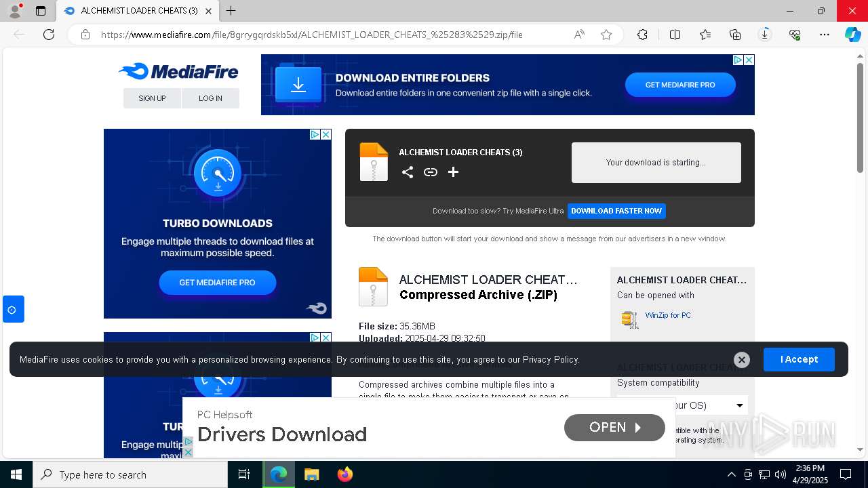Viewport: 868px width, 488px height.
Task: Close the ALCHEMIST LOADER CHEATS tab
Action: (x=209, y=11)
